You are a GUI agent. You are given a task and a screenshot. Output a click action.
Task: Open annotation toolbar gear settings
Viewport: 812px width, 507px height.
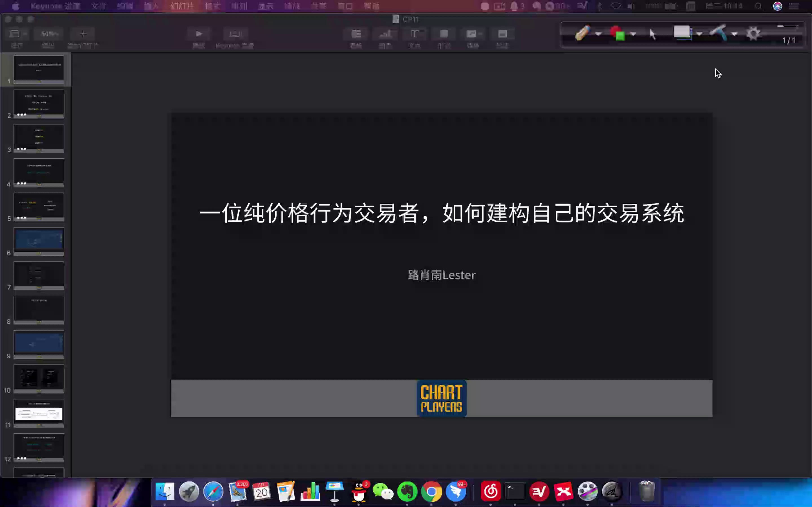753,34
